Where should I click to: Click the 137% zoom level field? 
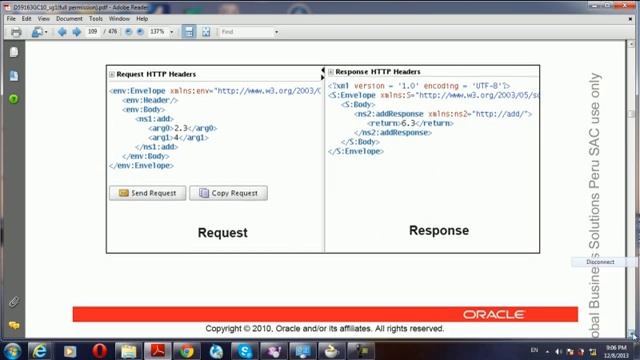(x=158, y=31)
